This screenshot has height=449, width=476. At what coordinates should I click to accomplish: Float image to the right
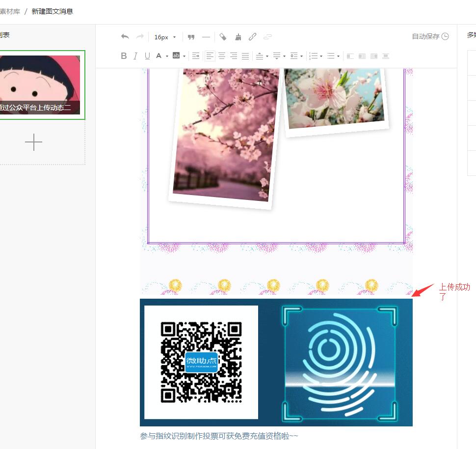tap(374, 56)
